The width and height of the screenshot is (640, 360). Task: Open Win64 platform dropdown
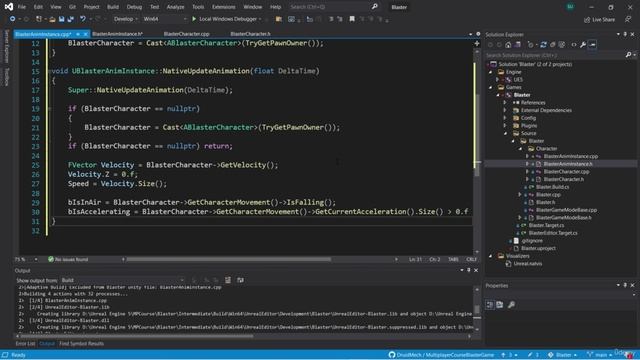(x=164, y=19)
